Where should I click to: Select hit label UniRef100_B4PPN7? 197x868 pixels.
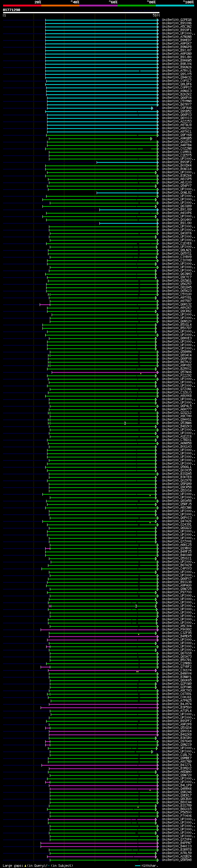177,843
